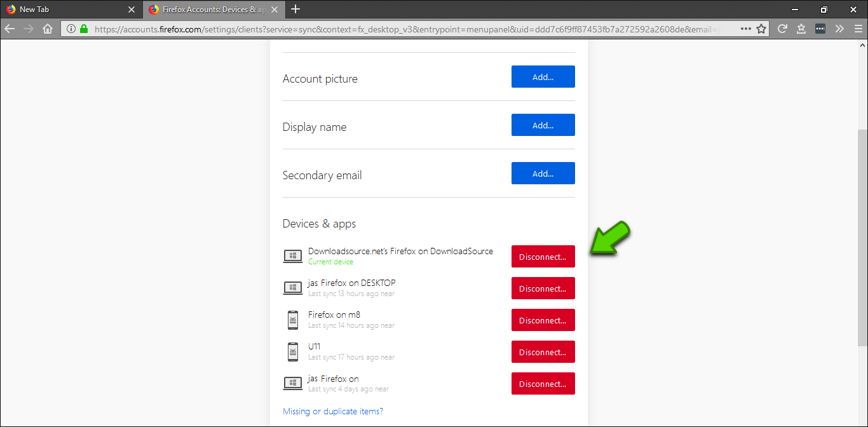Click laptop icon for jas Firefox on DESKTOP

293,288
